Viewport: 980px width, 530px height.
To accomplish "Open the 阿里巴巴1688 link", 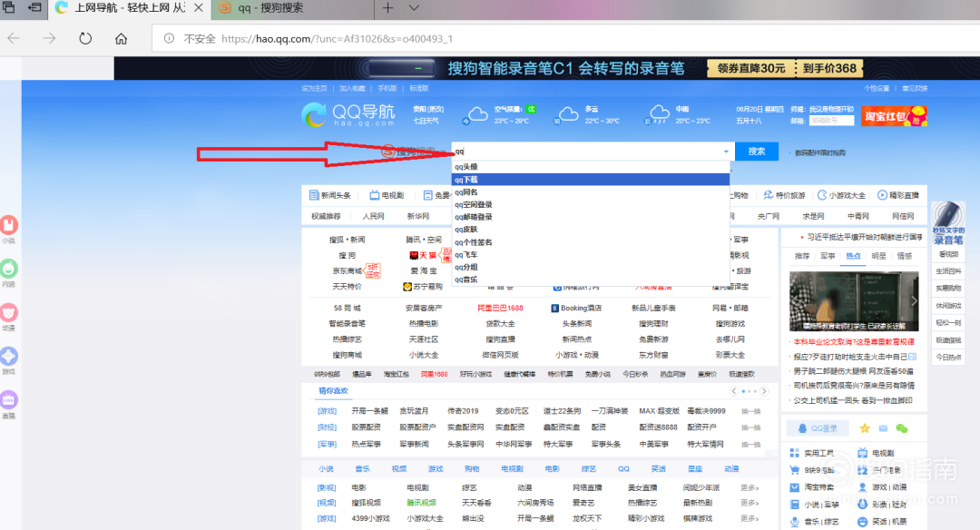I will [x=500, y=309].
